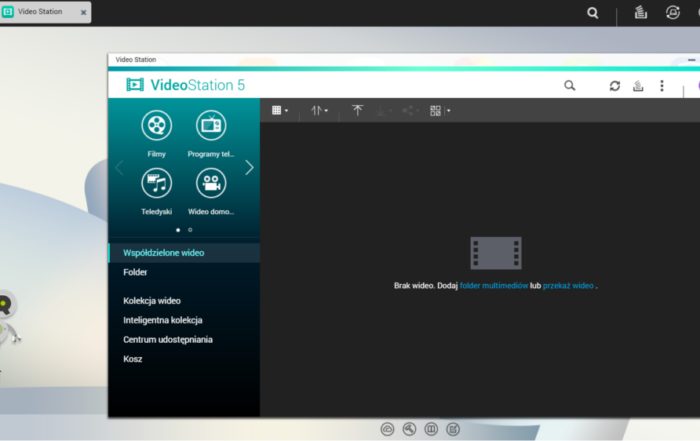Click the upload arrow toolbar icon
This screenshot has width=700, height=441.
(x=357, y=111)
